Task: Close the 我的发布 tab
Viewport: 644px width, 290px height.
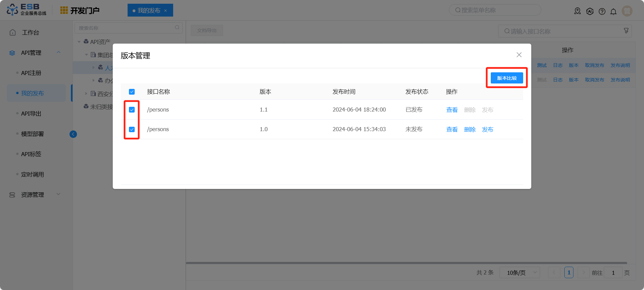Action: click(165, 10)
